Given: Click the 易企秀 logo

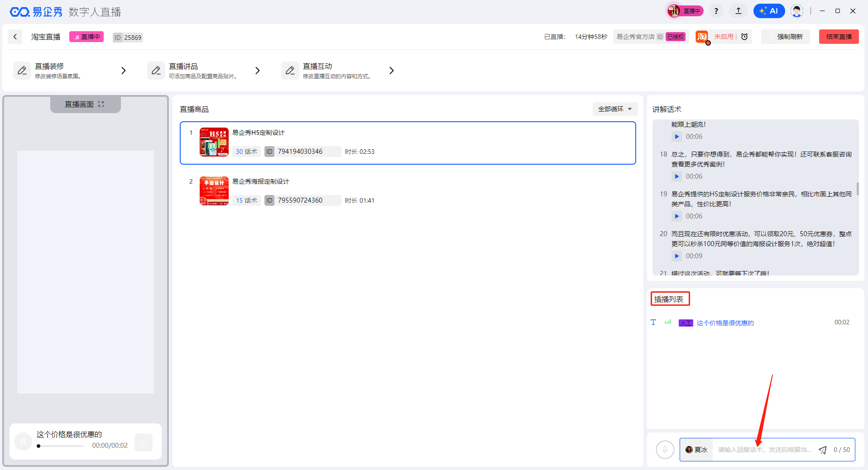Looking at the screenshot, I should coord(36,12).
